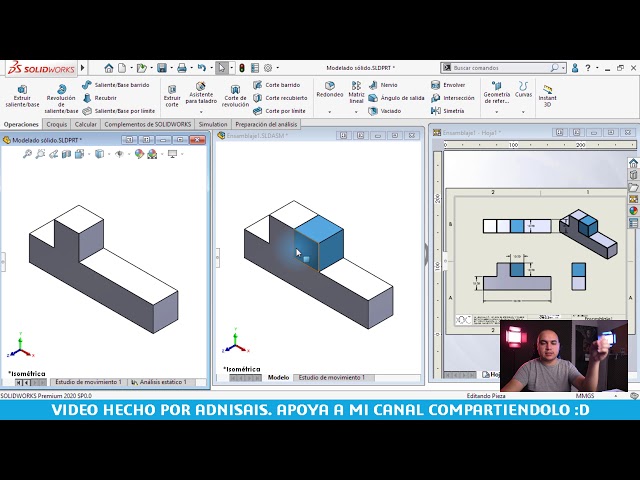
Task: Open the login user icon
Action: 575,68
